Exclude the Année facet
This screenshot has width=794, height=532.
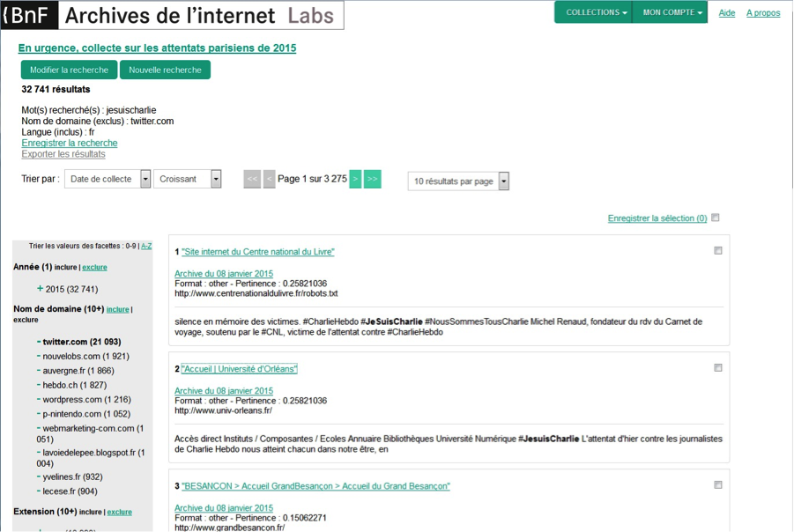pos(94,267)
